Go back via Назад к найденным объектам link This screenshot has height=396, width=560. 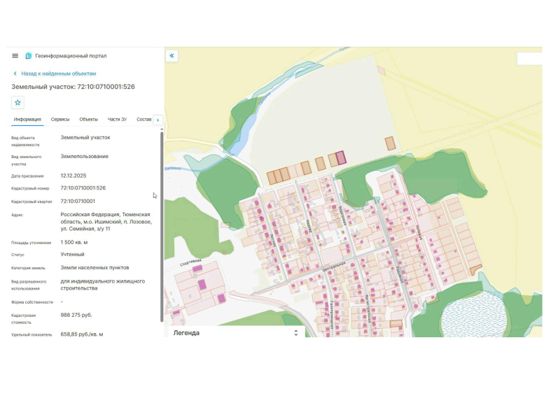click(x=59, y=74)
